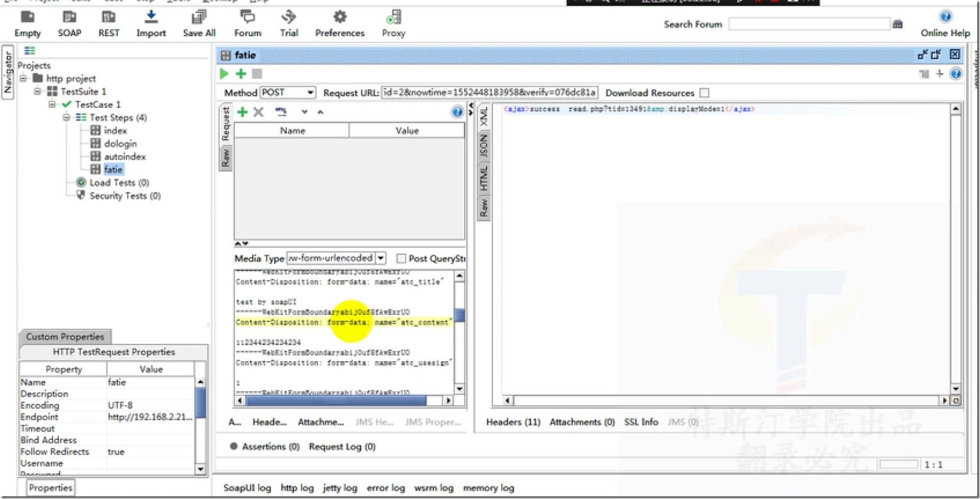Collapse the TestCase 1 node
Viewport: 980px width, 499px height.
point(52,104)
